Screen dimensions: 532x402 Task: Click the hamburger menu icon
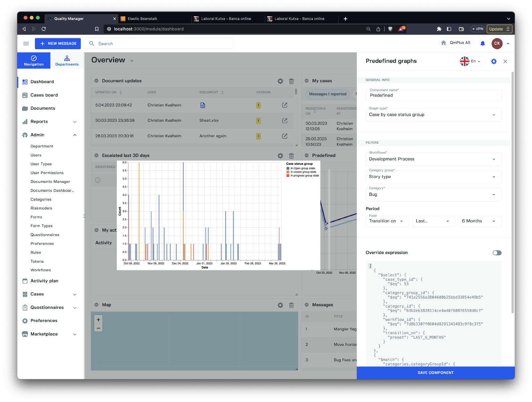click(x=26, y=44)
